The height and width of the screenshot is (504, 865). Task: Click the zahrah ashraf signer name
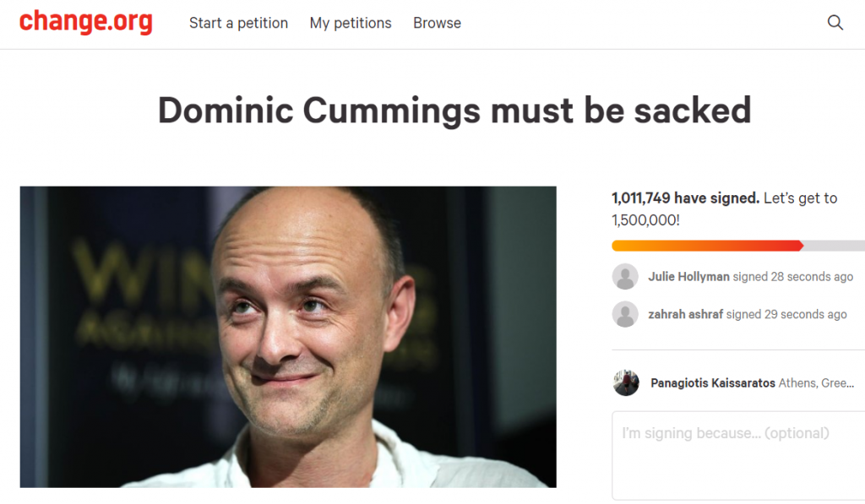tap(685, 314)
